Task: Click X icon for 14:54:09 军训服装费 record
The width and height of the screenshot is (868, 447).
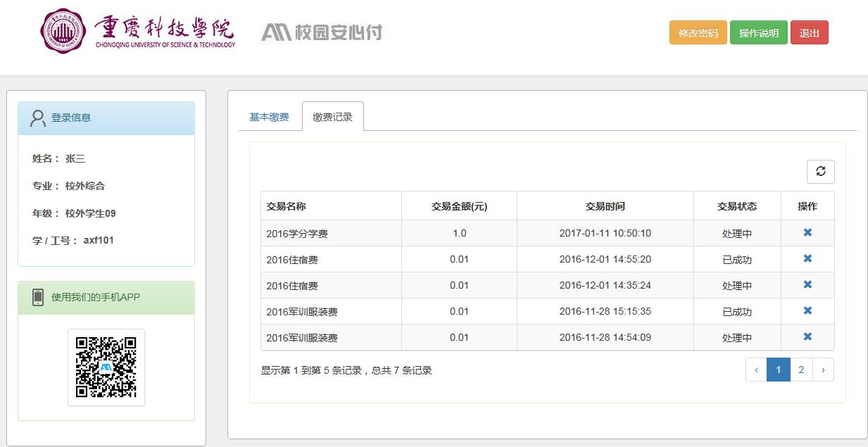Action: pyautogui.click(x=807, y=336)
